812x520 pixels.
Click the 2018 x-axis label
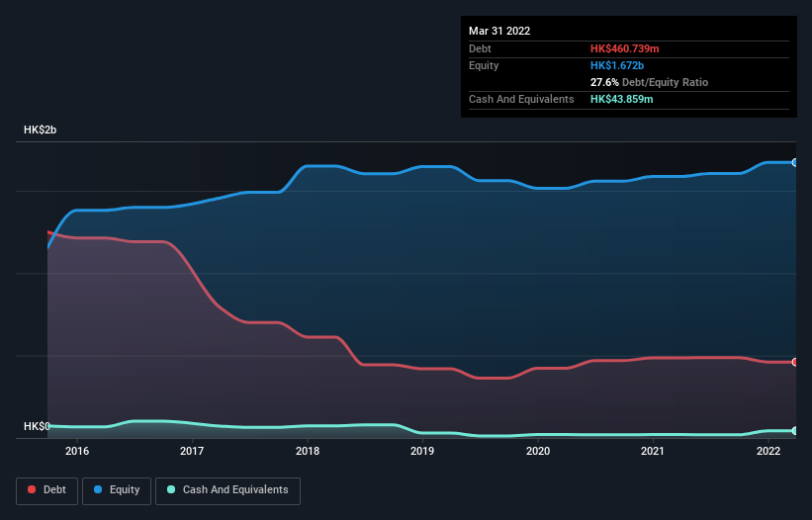[308, 451]
